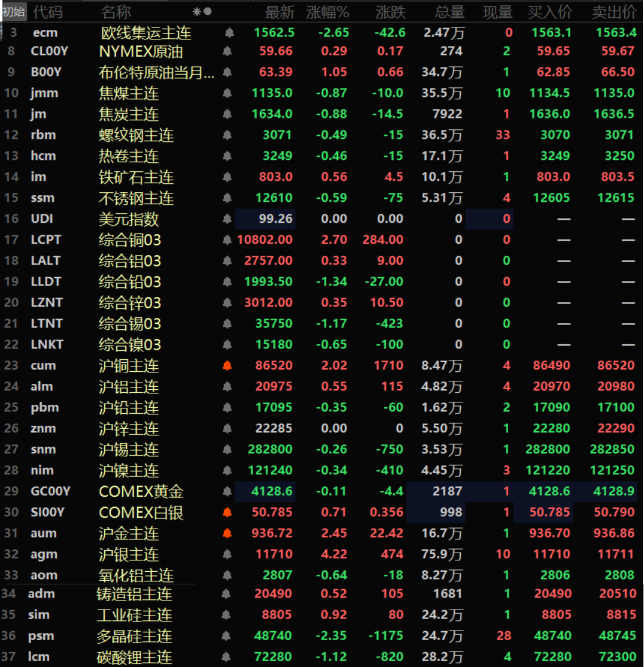Toggle the alert bell for COMEX黄金
The width and height of the screenshot is (644, 667).
coord(227,492)
